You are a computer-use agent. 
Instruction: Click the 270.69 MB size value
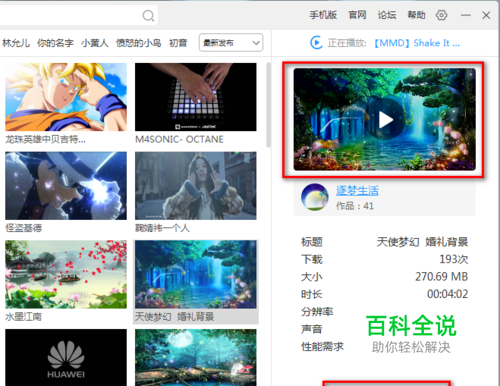pyautogui.click(x=441, y=277)
